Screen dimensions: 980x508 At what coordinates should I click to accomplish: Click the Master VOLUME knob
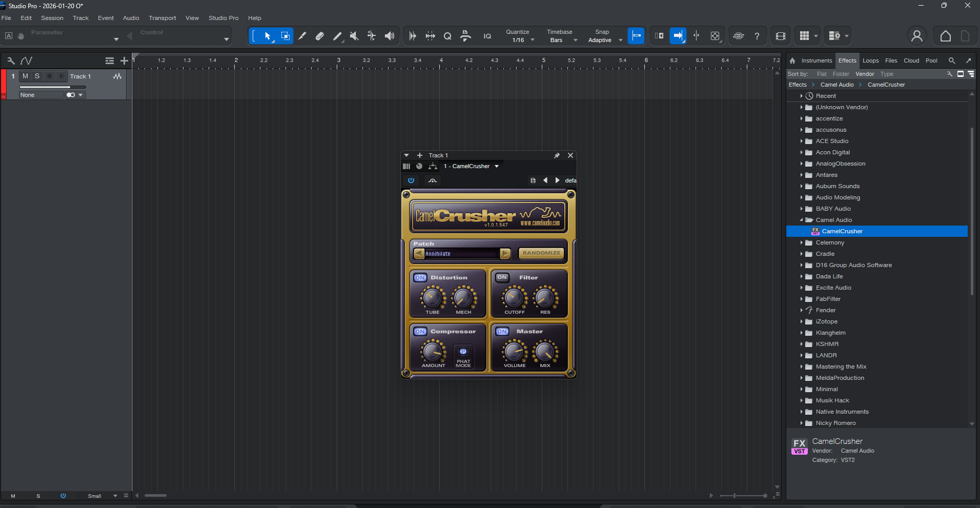(x=514, y=352)
